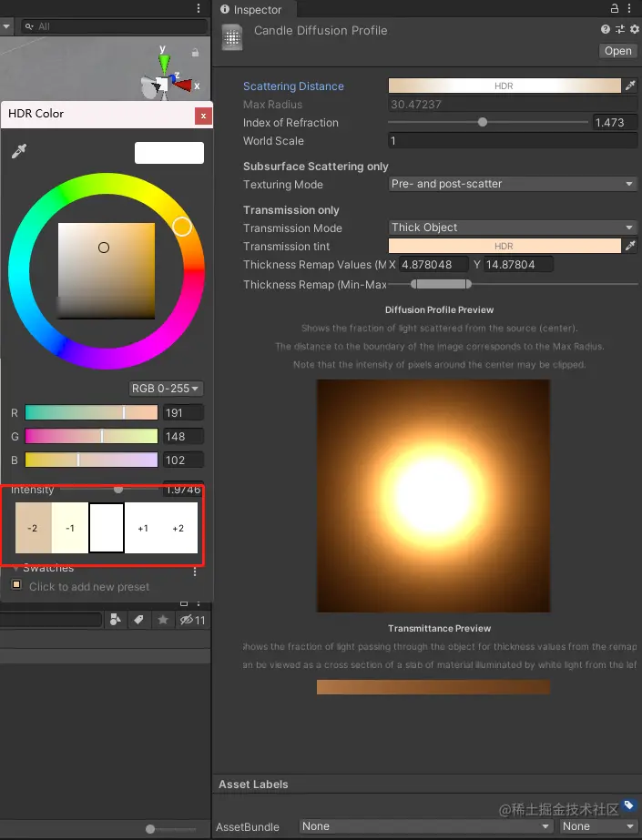This screenshot has height=840, width=642.
Task: Open Transmission Mode dropdown
Action: click(512, 228)
